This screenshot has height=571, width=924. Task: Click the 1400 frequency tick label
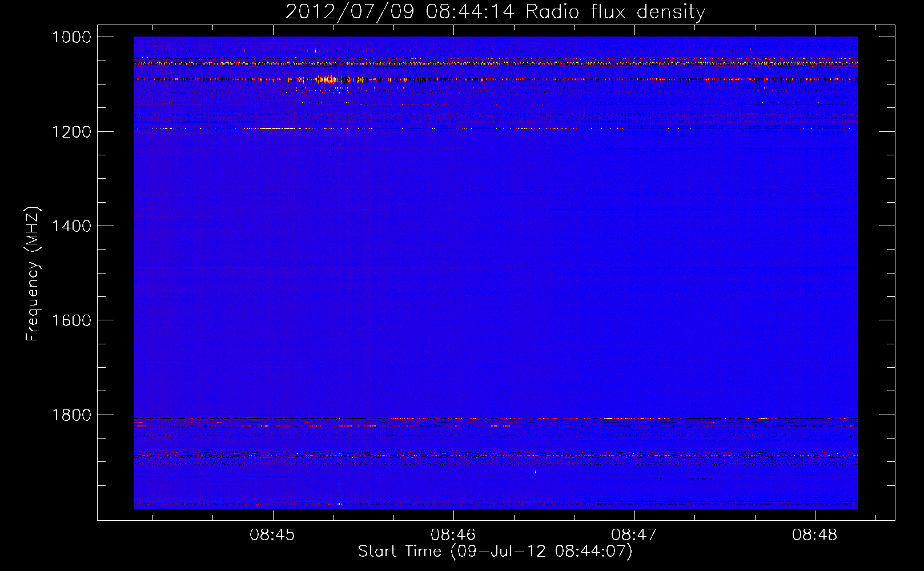click(x=71, y=226)
